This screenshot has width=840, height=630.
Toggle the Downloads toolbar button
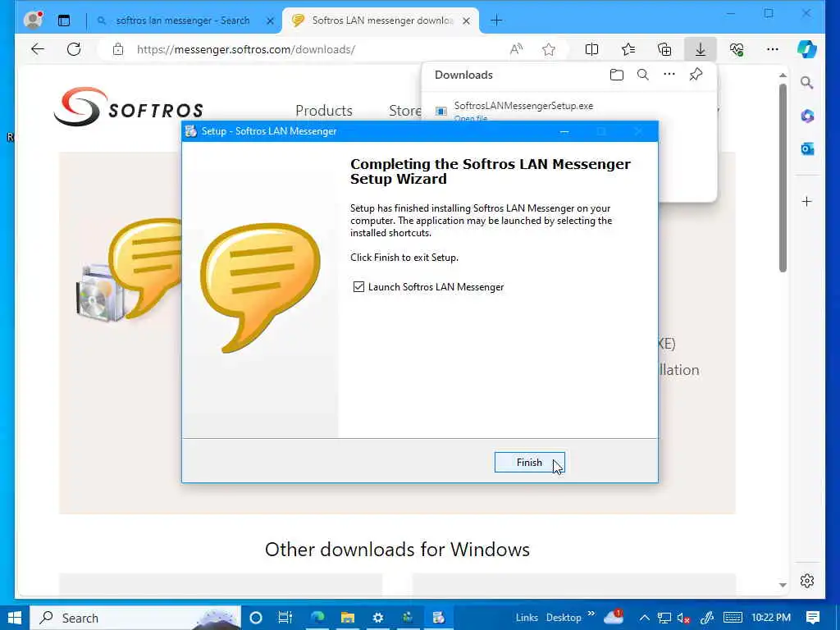pyautogui.click(x=701, y=49)
